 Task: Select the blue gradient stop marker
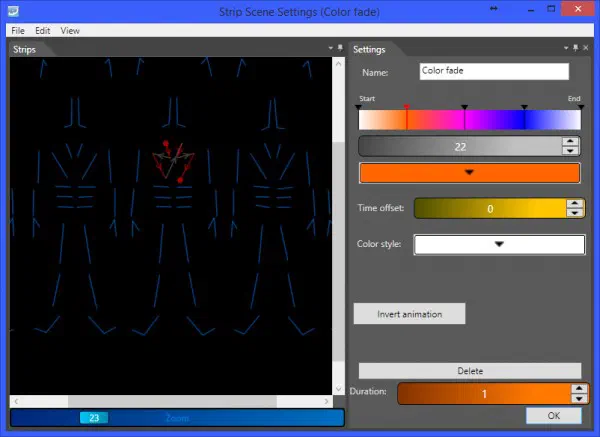(524, 107)
